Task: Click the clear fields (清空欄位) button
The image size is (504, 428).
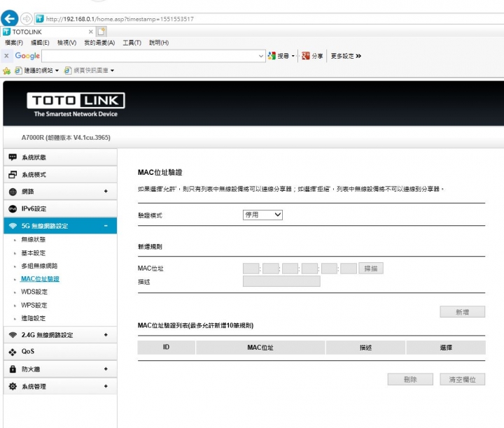Action: tap(462, 379)
